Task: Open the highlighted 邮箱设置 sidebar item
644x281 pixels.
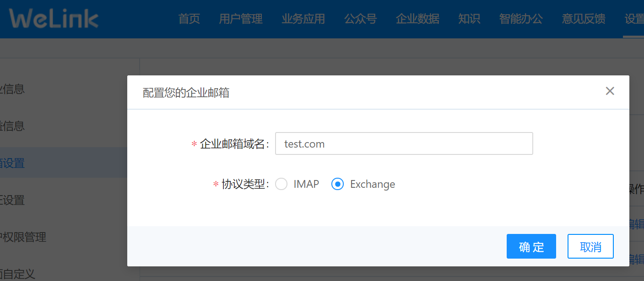Action: coord(13,163)
